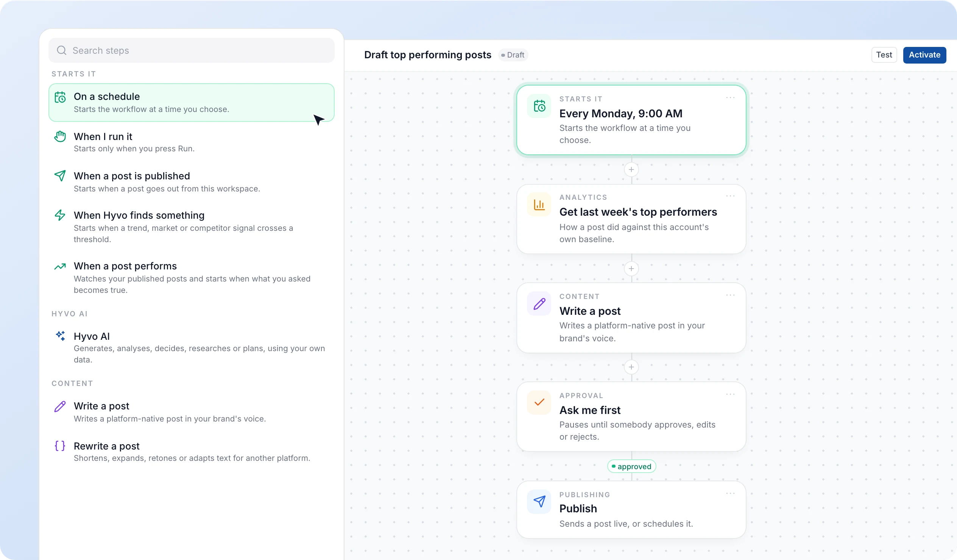Click the paper plane icon on Publishing card
957x560 pixels.
click(x=539, y=501)
